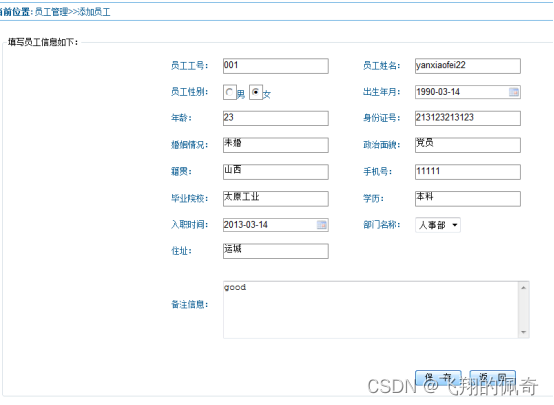
Task: Click the 返回 back button
Action: 493,378
